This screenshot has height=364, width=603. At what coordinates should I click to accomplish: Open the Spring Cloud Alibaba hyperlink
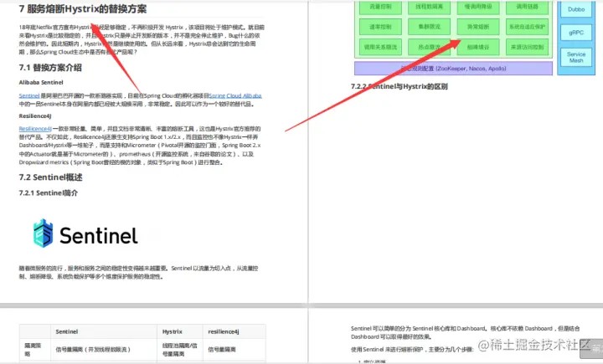(235, 95)
